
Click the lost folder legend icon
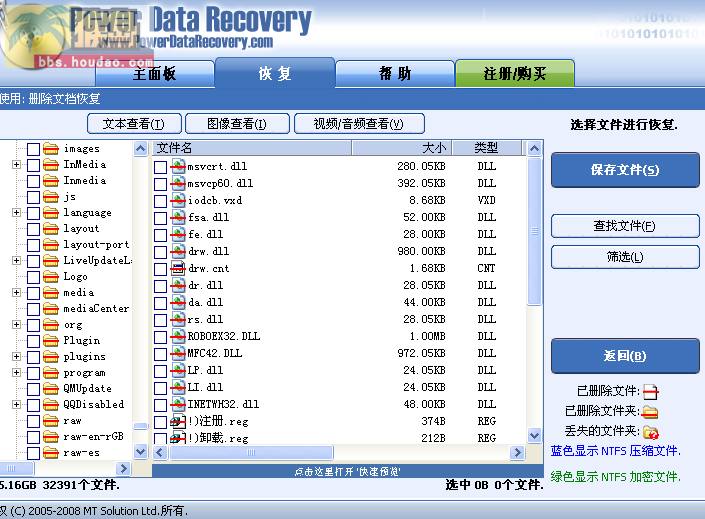pyautogui.click(x=651, y=432)
